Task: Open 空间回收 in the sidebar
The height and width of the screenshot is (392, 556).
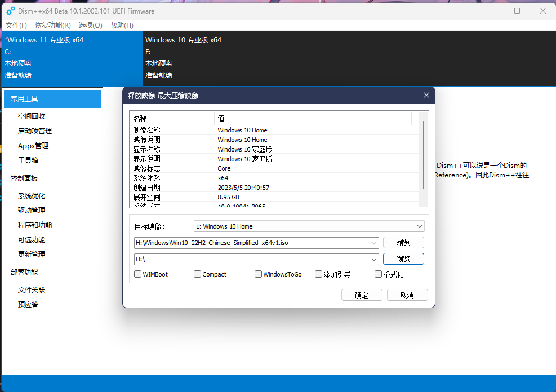Action: [32, 116]
